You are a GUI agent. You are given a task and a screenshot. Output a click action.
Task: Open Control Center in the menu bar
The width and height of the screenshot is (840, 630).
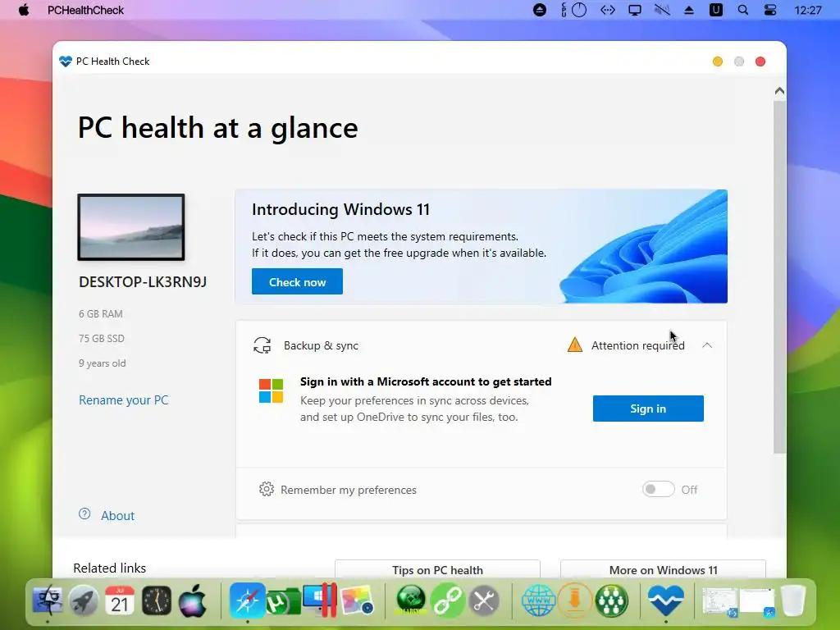tap(770, 10)
